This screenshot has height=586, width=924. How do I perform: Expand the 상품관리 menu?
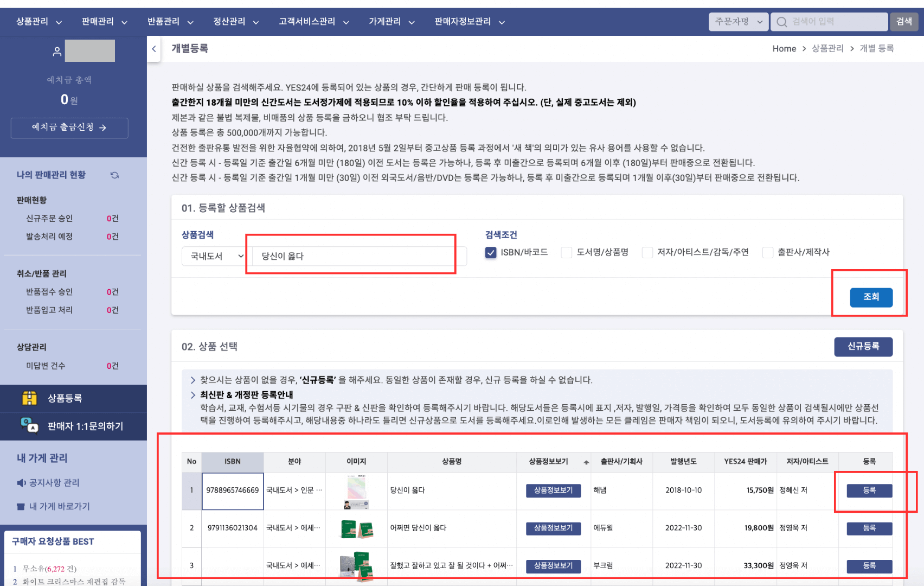point(39,22)
